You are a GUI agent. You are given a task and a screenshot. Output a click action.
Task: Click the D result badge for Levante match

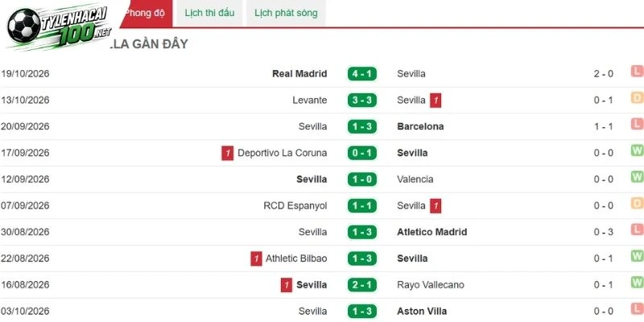pyautogui.click(x=637, y=98)
